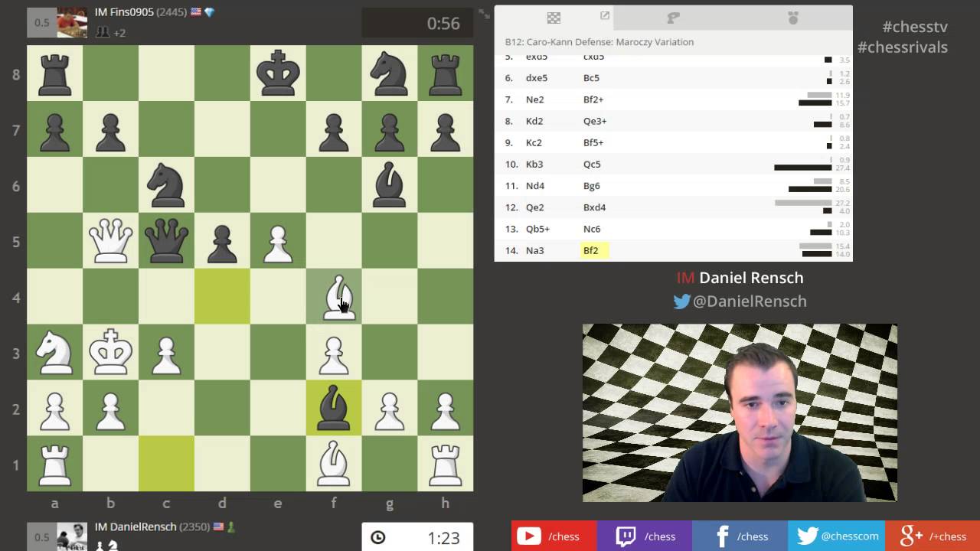Switch to the chessboard tab in analysis panel
980x551 pixels.
554,17
